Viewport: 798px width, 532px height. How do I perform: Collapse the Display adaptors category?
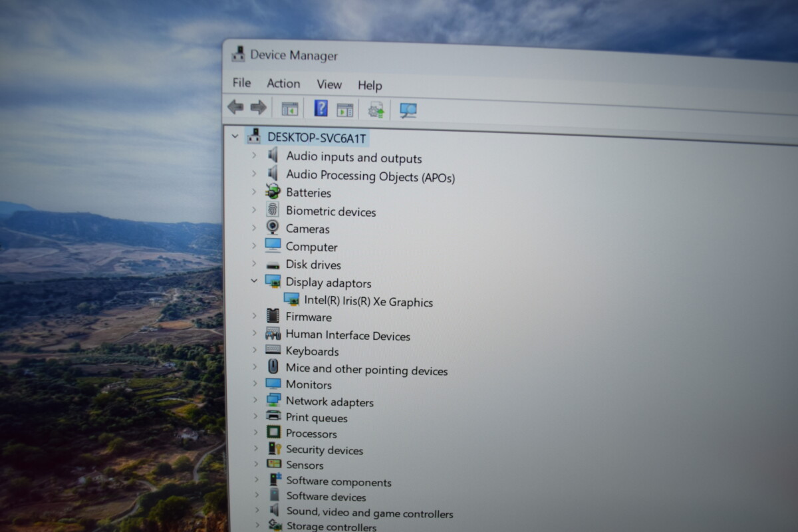coord(253,281)
